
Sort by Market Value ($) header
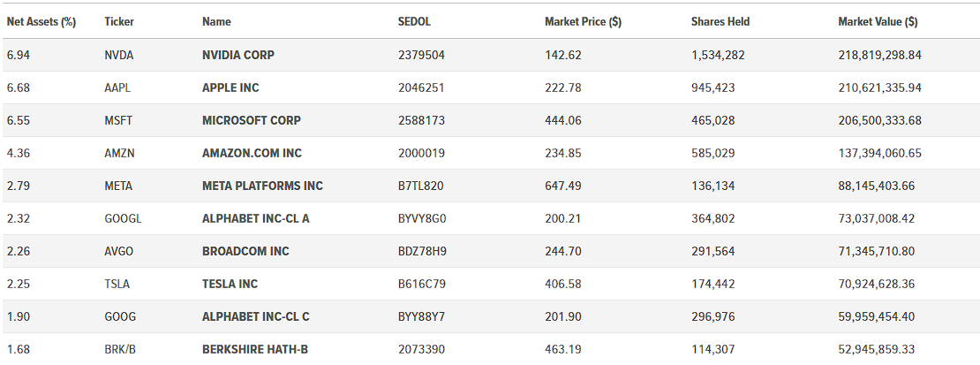pos(878,22)
